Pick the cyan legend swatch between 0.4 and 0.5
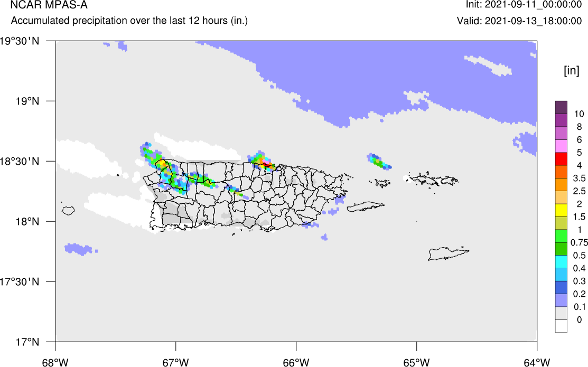Screen dimensions: 588x367 point(561,261)
